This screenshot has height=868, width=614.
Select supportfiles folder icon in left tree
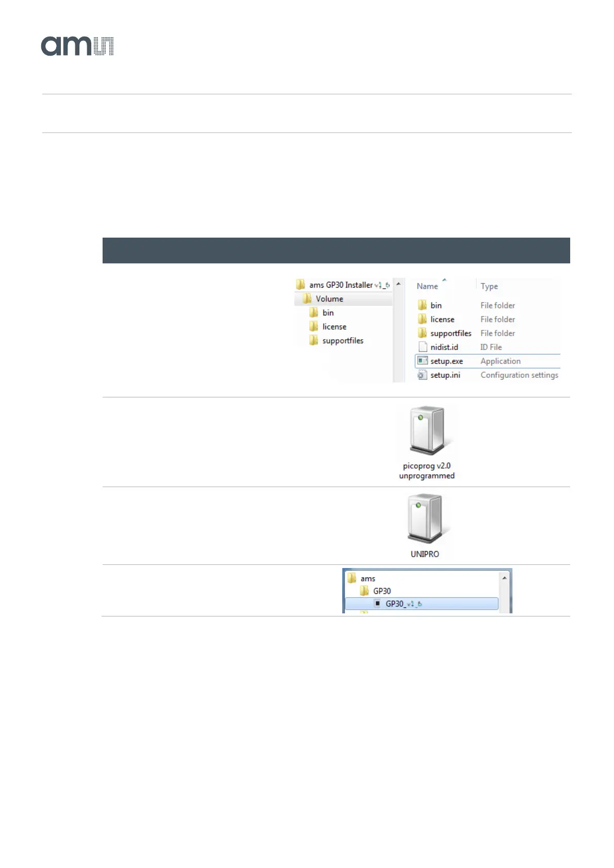[313, 341]
